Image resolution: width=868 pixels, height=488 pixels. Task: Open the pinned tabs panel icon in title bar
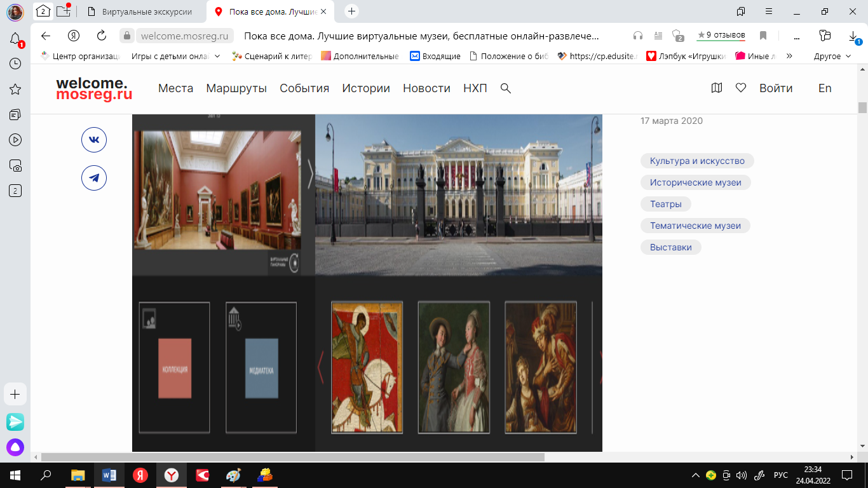(x=741, y=11)
